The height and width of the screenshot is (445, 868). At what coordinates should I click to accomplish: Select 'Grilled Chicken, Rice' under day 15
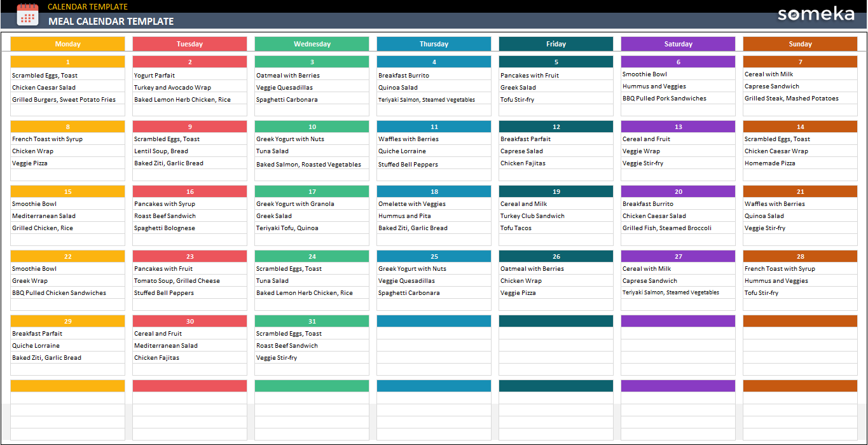[x=45, y=228]
